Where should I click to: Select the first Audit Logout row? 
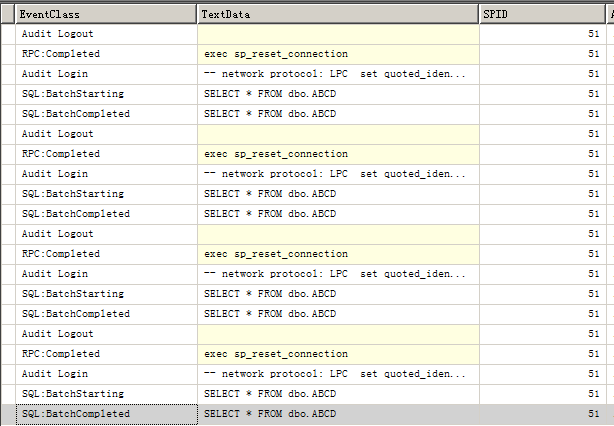tap(57, 34)
